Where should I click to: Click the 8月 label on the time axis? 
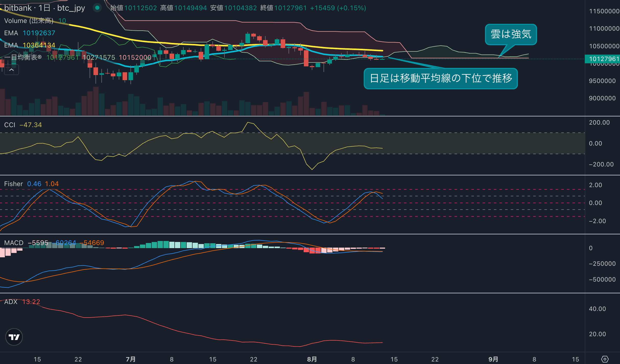pyautogui.click(x=312, y=359)
